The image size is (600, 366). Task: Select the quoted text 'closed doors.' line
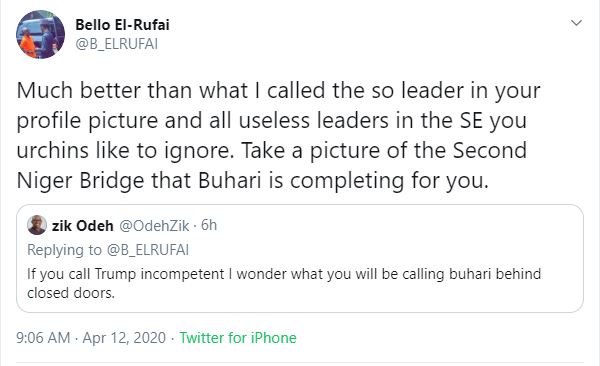pyautogui.click(x=71, y=293)
